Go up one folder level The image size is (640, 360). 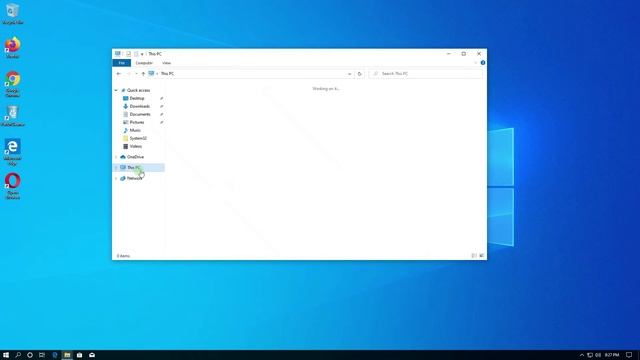pyautogui.click(x=143, y=73)
